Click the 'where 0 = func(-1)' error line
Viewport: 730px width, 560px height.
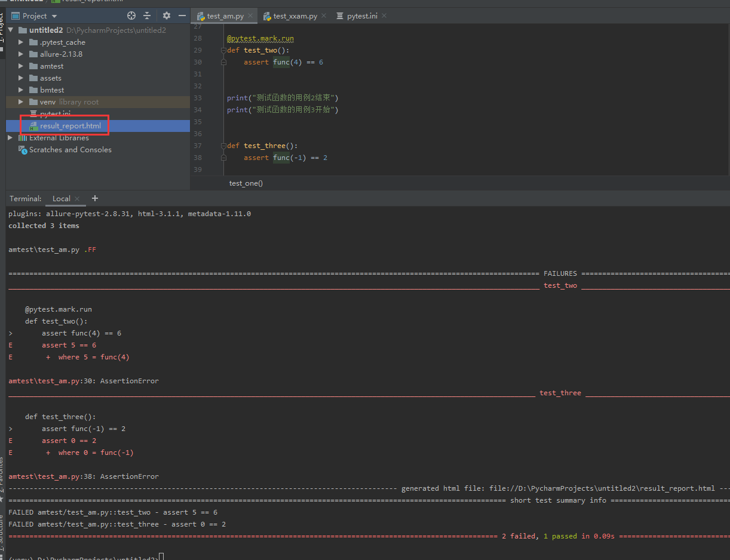(x=90, y=453)
